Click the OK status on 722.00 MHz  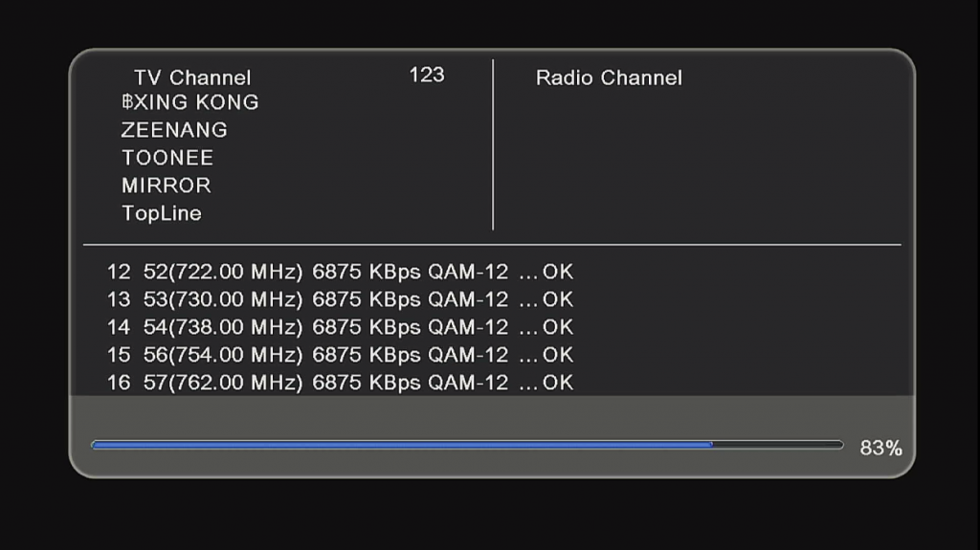click(x=558, y=272)
